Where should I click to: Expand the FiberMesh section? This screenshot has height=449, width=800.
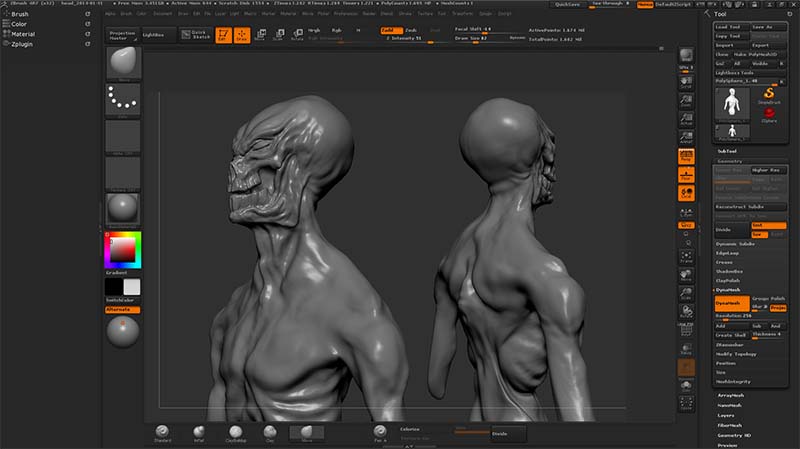pyautogui.click(x=730, y=426)
